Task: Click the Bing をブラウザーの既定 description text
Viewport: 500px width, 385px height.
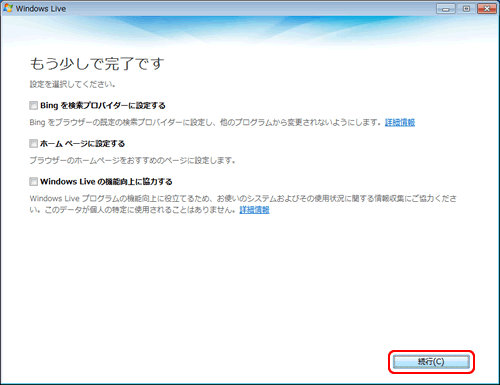Action: [205, 122]
